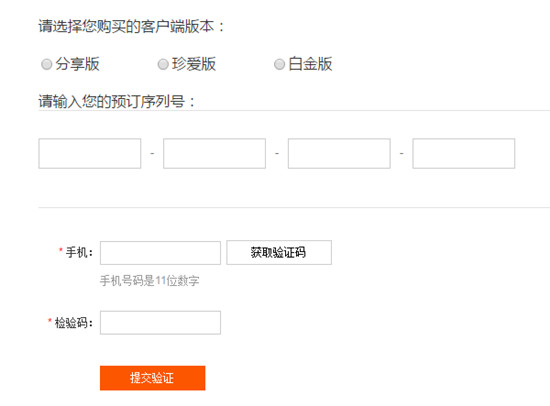Click the 检验码 verification code input

pyautogui.click(x=160, y=322)
